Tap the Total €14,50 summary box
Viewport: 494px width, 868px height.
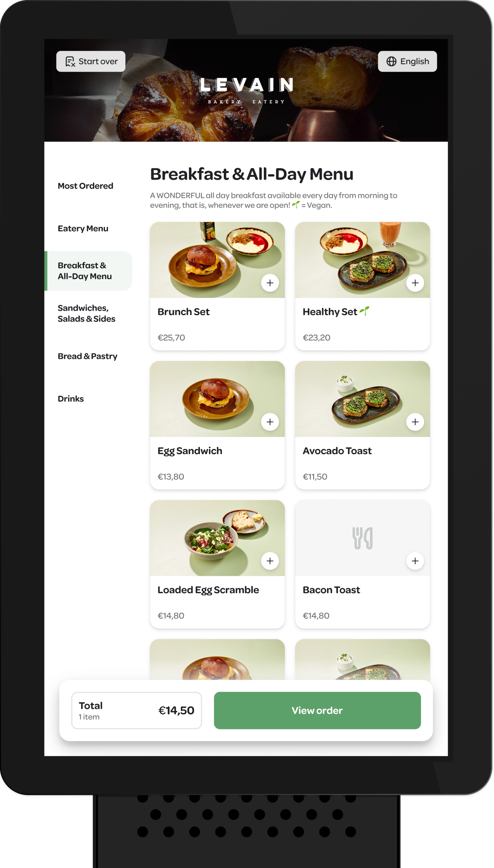(x=136, y=710)
